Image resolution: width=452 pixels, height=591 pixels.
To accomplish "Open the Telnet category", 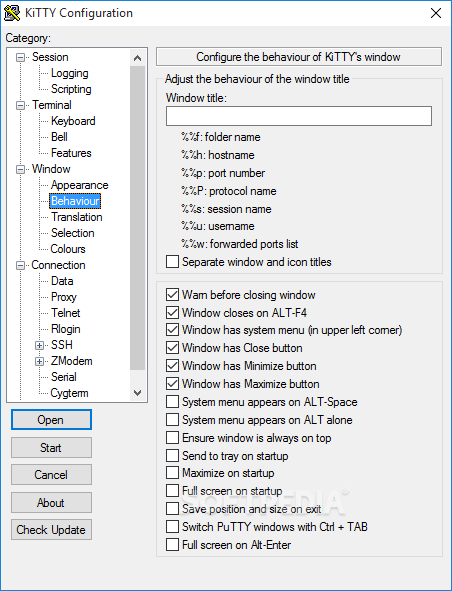I will pyautogui.click(x=66, y=313).
